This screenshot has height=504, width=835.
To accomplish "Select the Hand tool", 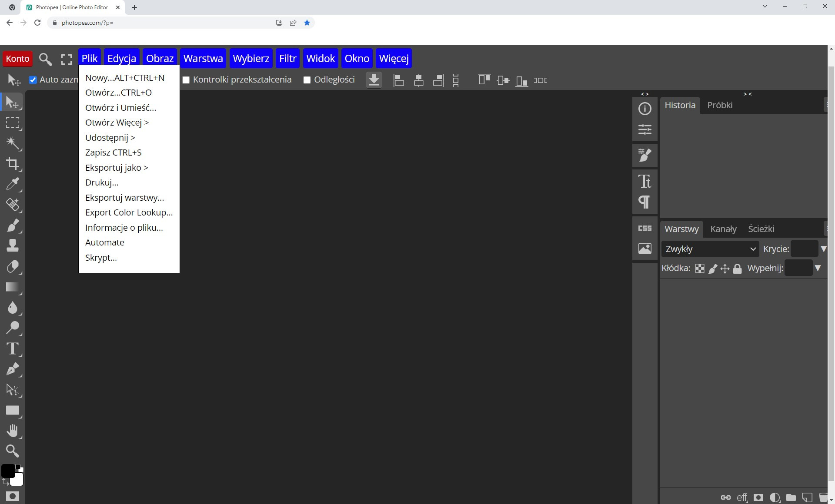I will coord(13,431).
